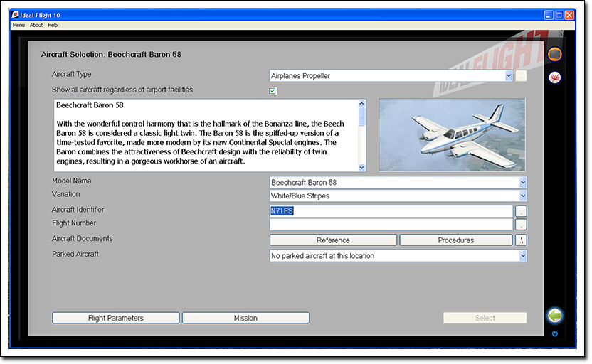Screen dimensions: 592x364
Task: Click small button beside Aircraft Type dropdown
Action: coord(521,76)
